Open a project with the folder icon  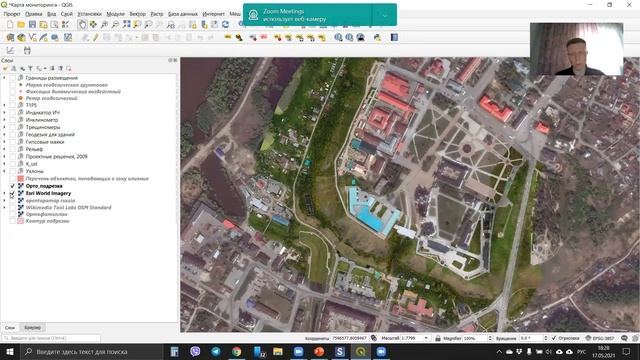(x=21, y=24)
